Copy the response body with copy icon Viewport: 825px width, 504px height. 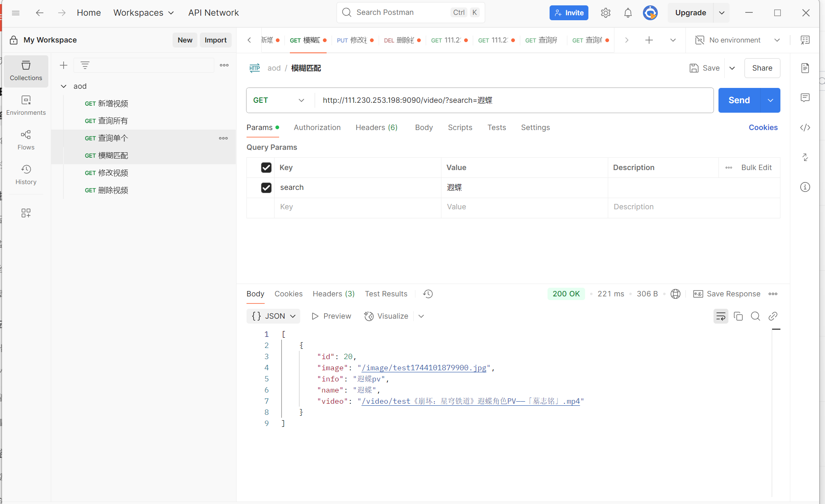pyautogui.click(x=738, y=316)
